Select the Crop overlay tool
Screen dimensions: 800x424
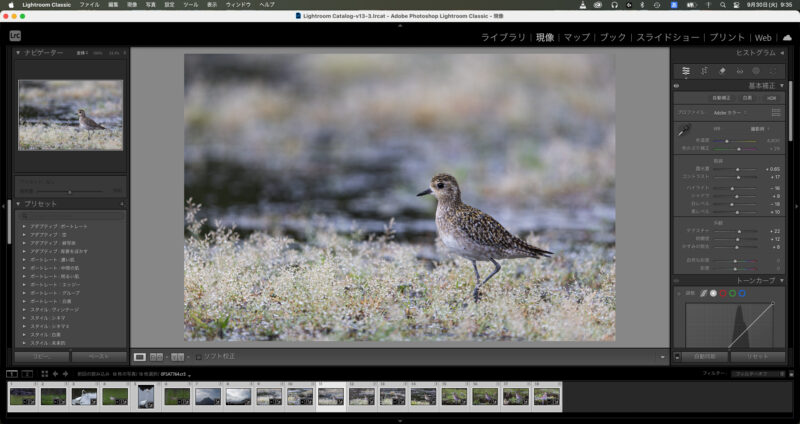point(704,71)
